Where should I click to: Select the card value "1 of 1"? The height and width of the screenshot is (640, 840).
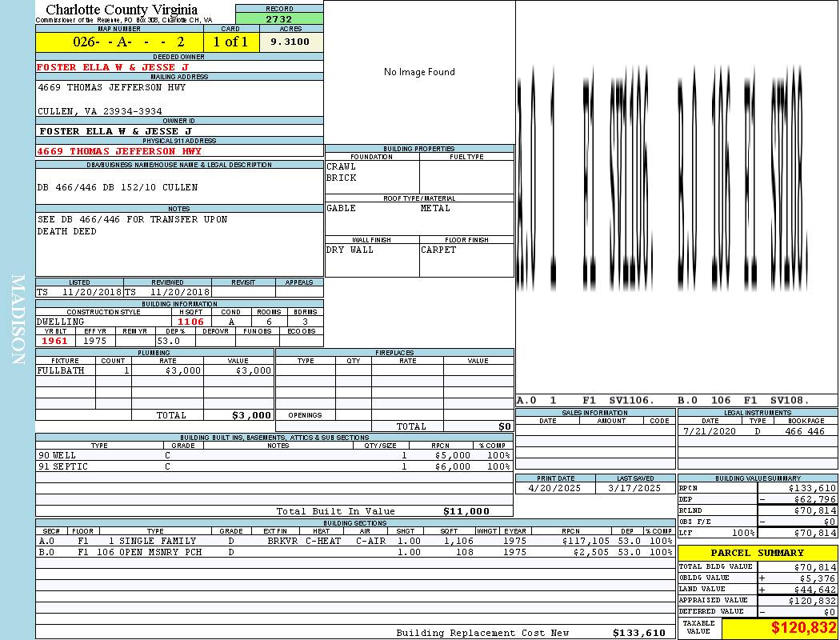point(231,42)
